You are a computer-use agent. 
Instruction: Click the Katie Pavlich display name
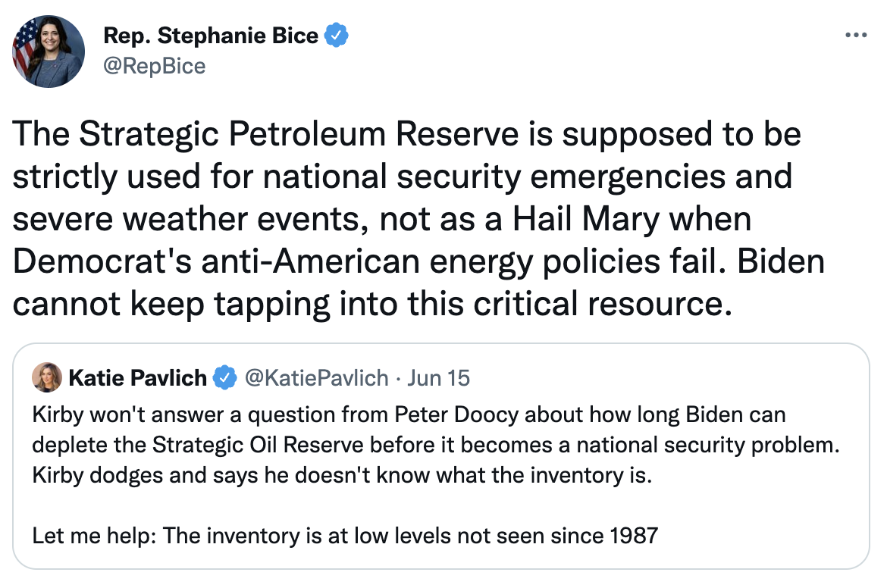(x=137, y=377)
